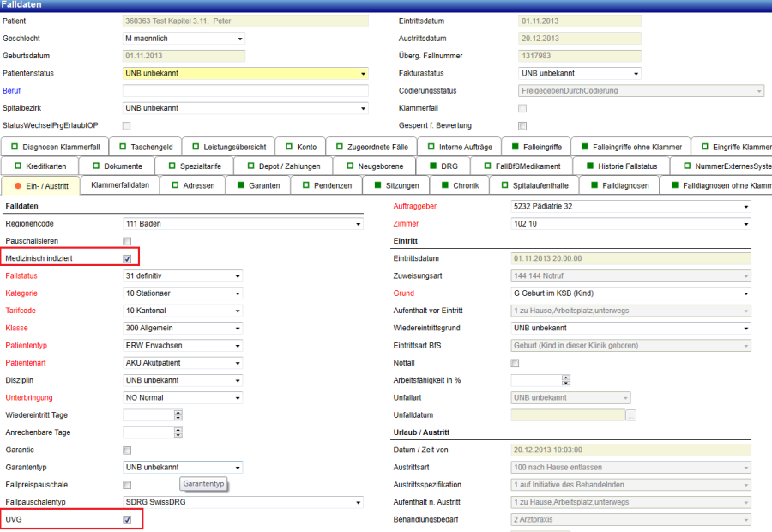Open the Diagnosen Klammerfall tab

[x=55, y=147]
